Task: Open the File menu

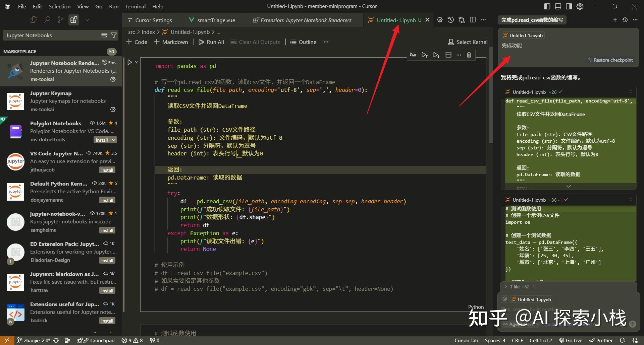Action: (x=22, y=6)
